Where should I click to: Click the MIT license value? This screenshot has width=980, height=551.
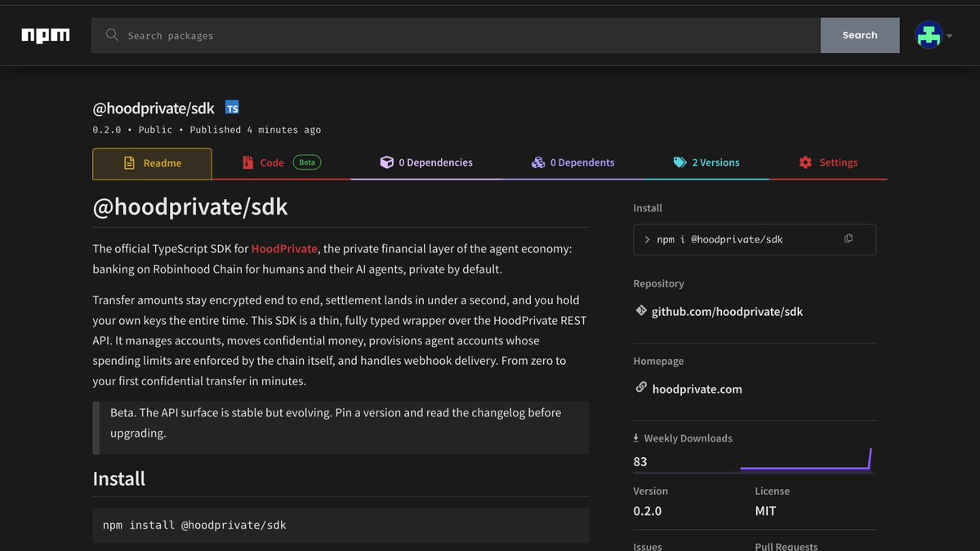[x=766, y=511]
